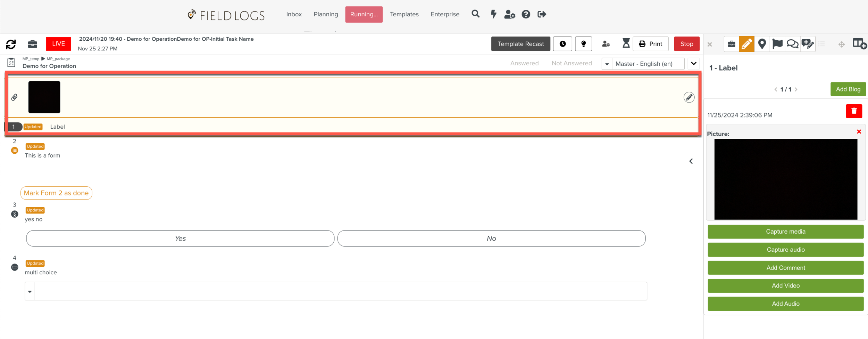Click the Capture audio button

tap(785, 250)
